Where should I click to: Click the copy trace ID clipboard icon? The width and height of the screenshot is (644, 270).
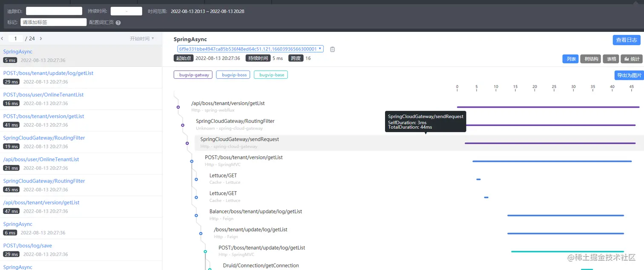coord(333,49)
